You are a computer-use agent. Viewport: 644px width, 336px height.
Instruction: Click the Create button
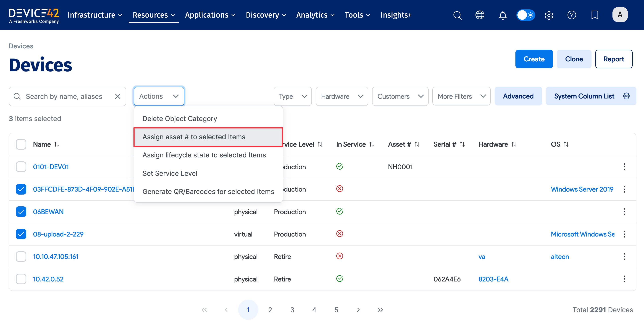pos(534,59)
